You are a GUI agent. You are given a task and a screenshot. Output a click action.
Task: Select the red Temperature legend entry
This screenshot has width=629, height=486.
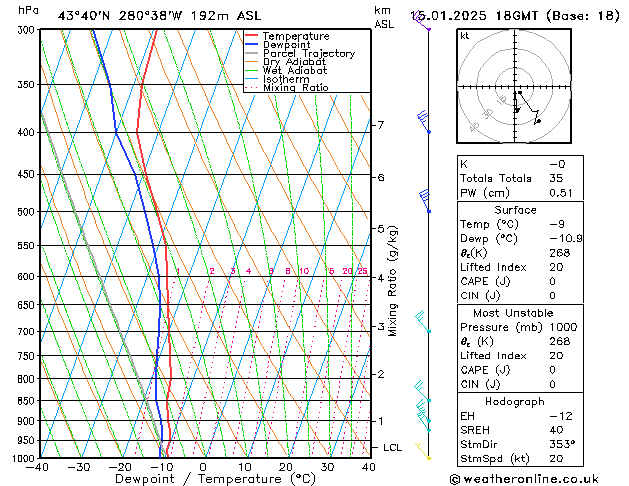point(287,36)
